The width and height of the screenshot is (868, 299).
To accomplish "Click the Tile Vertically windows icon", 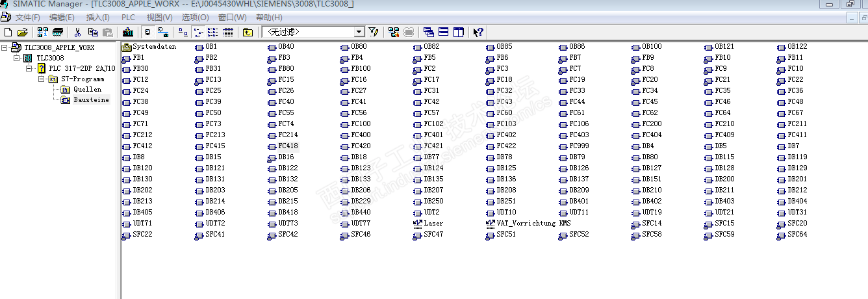I will (x=459, y=32).
